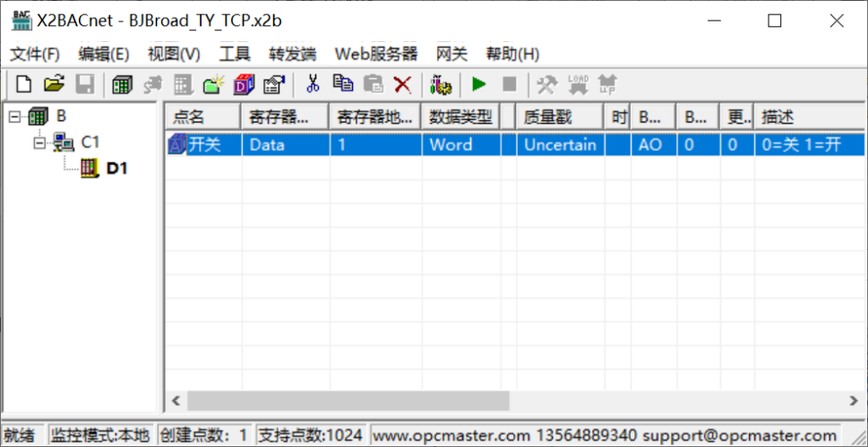Click 就绪 status text

pos(19,435)
